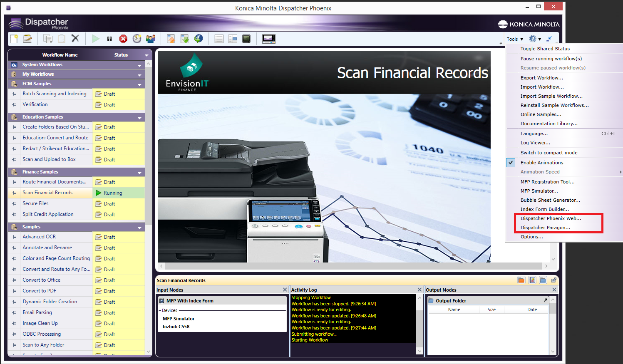Image resolution: width=623 pixels, height=364 pixels.
Task: Click the pop-out icon in Scan Financial Records bar
Action: point(554,280)
